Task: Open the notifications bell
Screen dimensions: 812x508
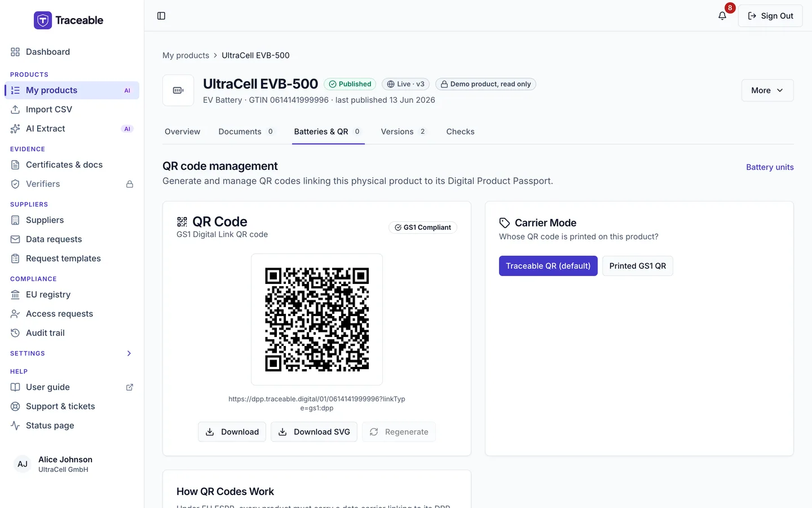Action: [x=722, y=16]
